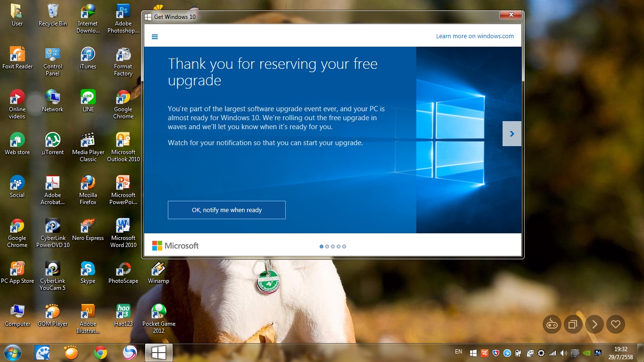
Task: Close the Get Windows 10 window
Action: (x=511, y=16)
